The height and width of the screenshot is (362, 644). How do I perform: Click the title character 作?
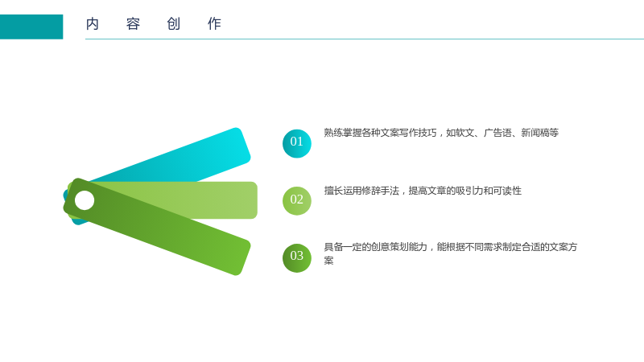coord(214,24)
